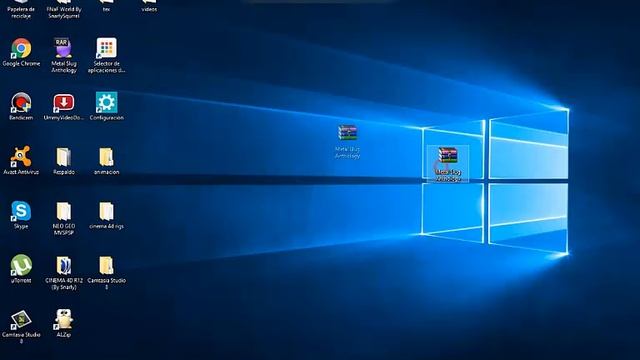
Task: Select the CINEMA 4D R12 (By Snarly) archive
Action: click(64, 272)
